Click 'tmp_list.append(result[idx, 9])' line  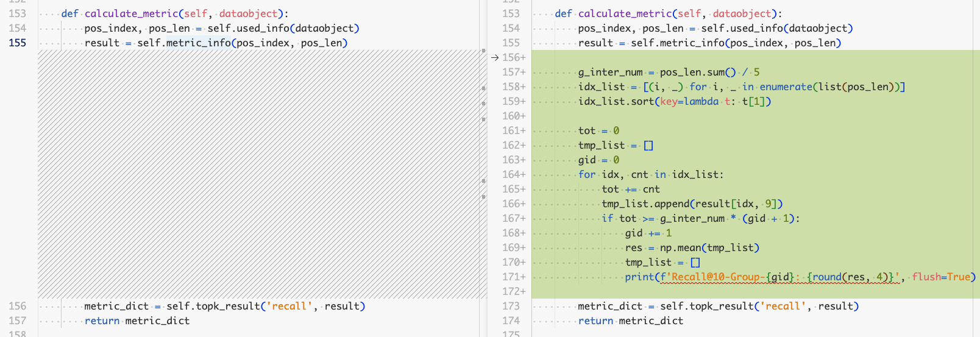click(692, 204)
